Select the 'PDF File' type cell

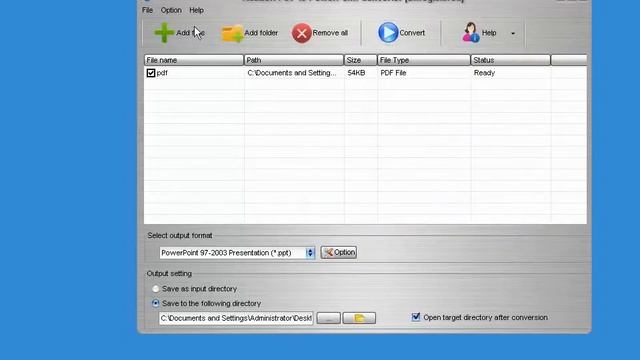coord(393,73)
